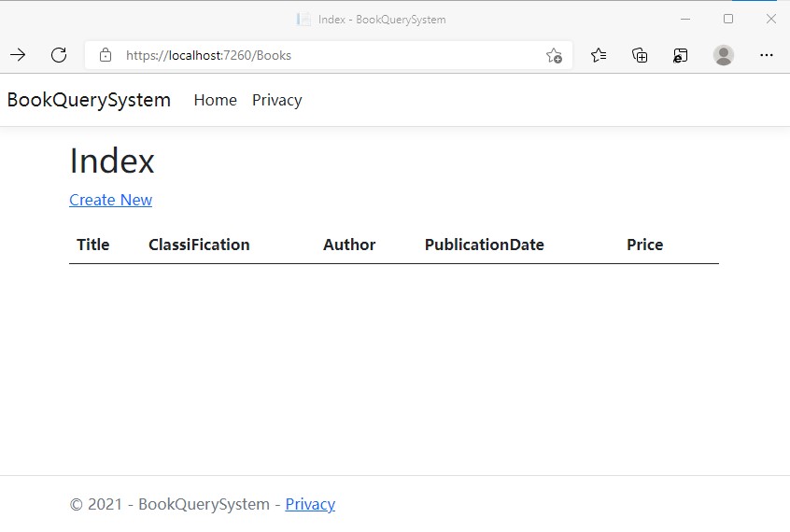
Task: Open the Privacy link in the footer
Action: [x=310, y=504]
